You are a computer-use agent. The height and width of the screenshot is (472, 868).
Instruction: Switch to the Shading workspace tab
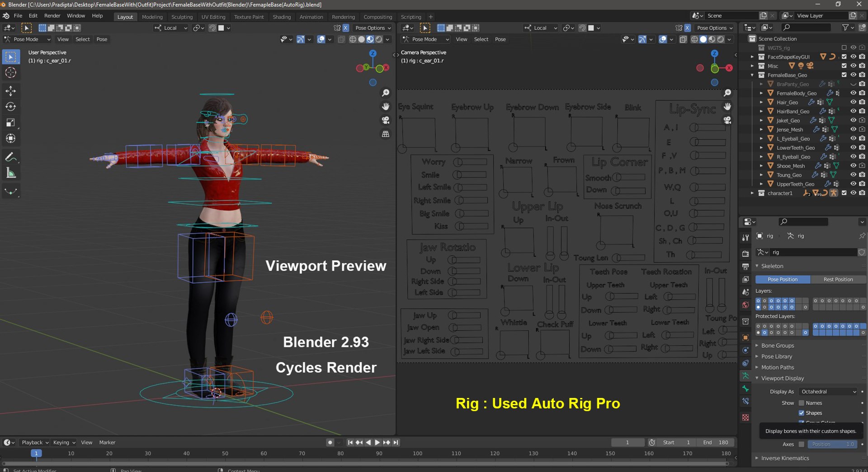(x=282, y=17)
